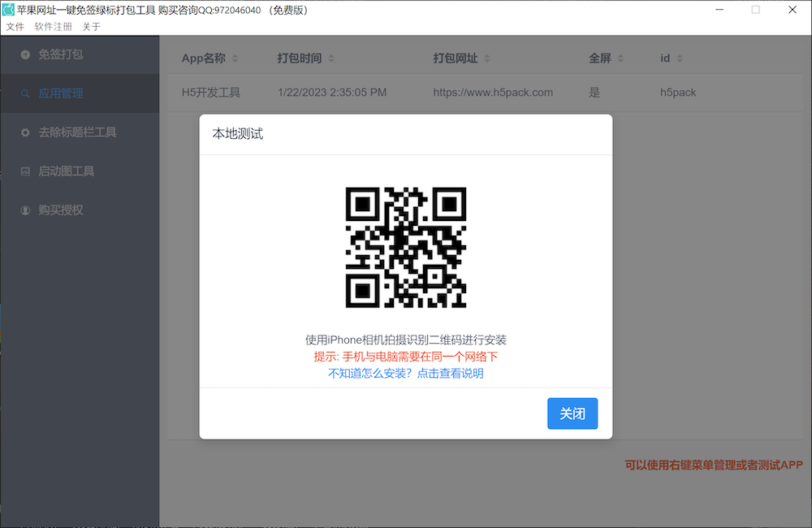Click the h5pack id cell
This screenshot has width=812, height=528.
(x=678, y=93)
